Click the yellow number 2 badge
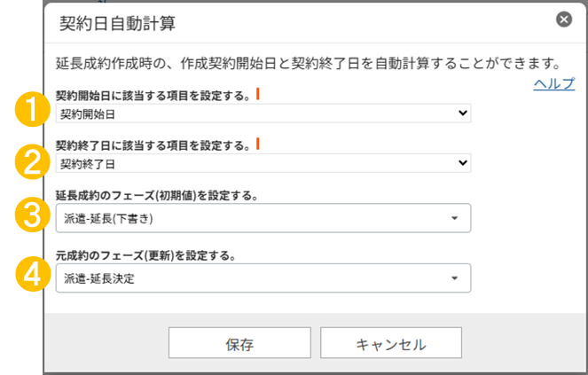The height and width of the screenshot is (375, 588). click(x=32, y=161)
